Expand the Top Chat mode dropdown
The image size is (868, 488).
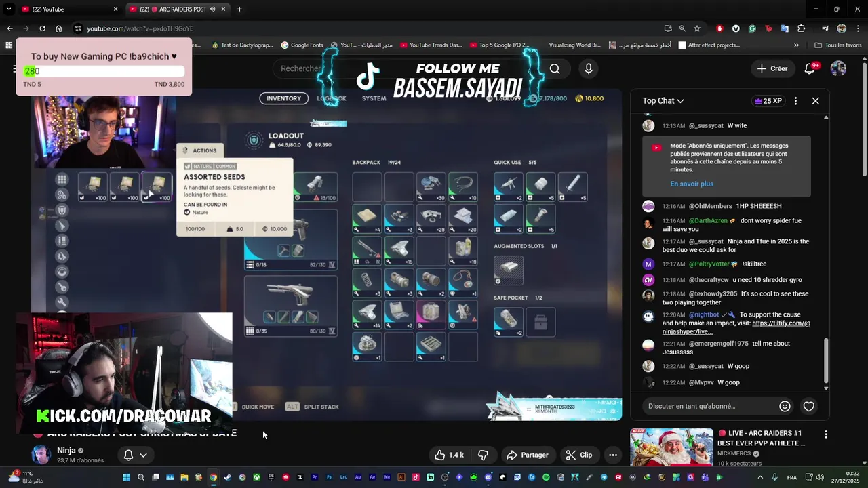click(663, 100)
